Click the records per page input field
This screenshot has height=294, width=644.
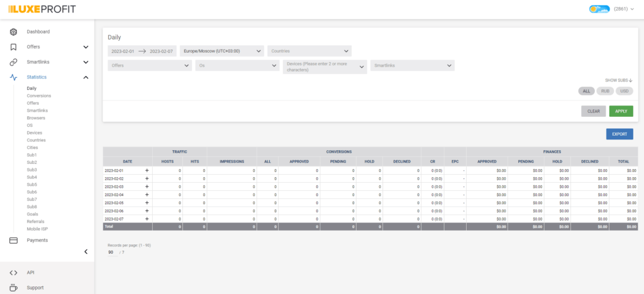pyautogui.click(x=111, y=252)
